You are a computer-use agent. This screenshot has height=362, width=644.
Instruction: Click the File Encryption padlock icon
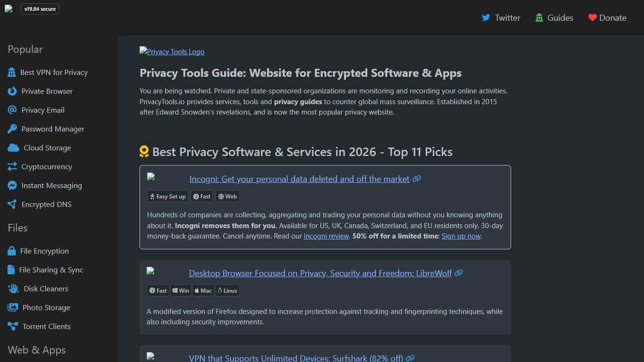pyautogui.click(x=12, y=251)
